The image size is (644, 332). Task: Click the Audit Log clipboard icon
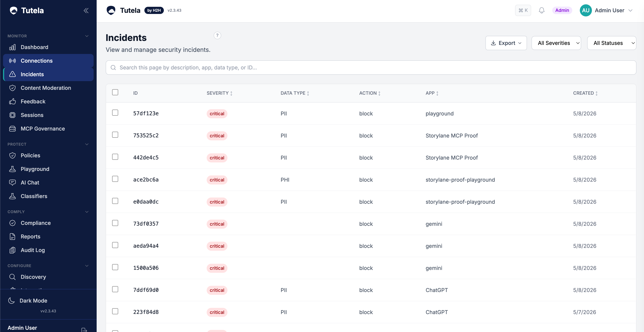coord(12,250)
